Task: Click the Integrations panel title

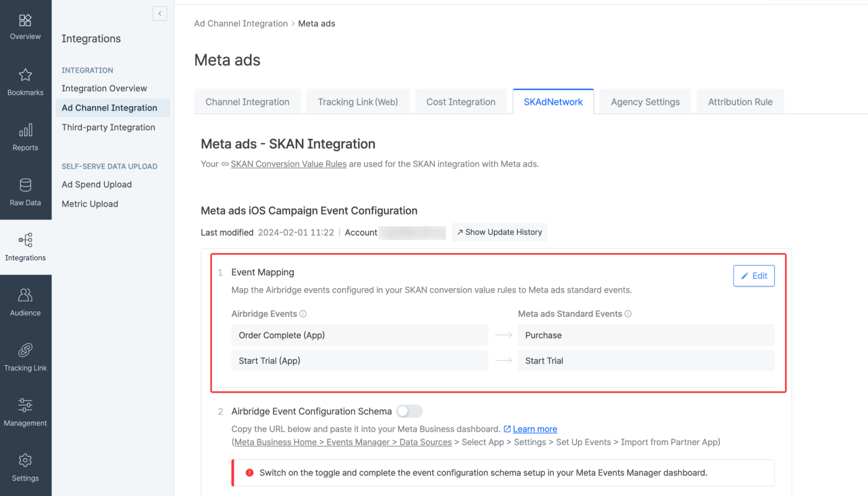Action: (x=91, y=38)
